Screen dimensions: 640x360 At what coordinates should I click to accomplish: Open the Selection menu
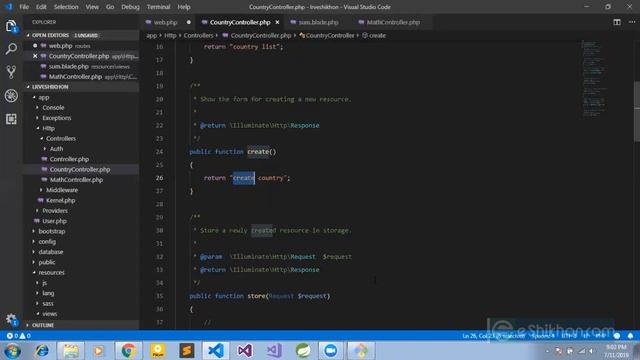coord(66,7)
